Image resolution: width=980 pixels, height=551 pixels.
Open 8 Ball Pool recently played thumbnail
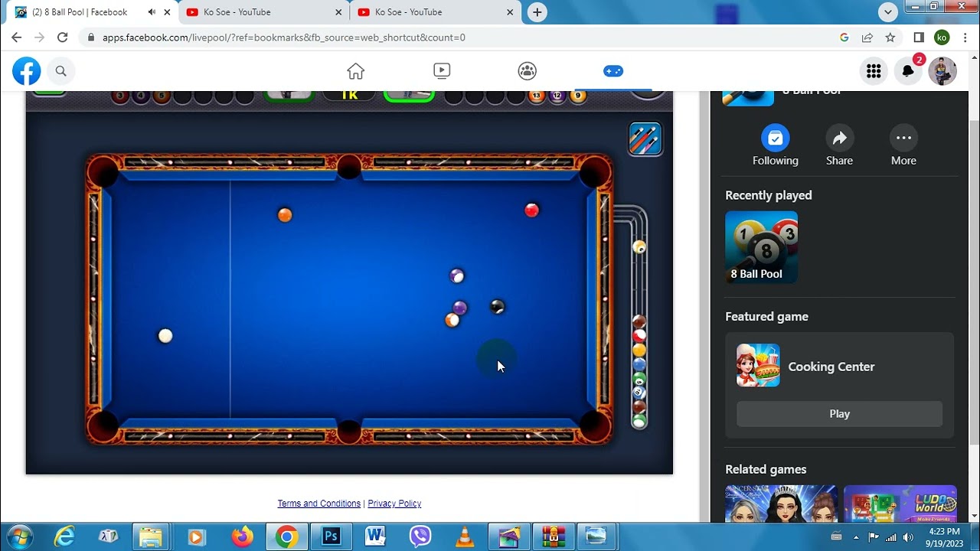(x=761, y=247)
